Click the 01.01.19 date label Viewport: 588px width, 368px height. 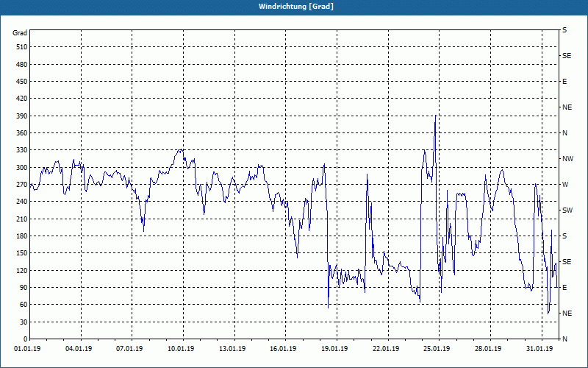(x=27, y=349)
